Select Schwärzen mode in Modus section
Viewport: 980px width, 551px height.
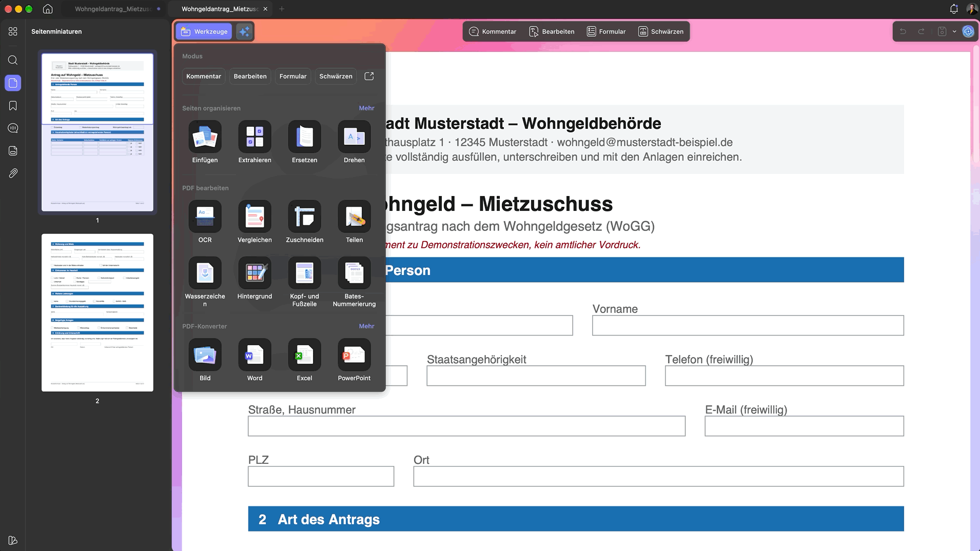pyautogui.click(x=336, y=76)
